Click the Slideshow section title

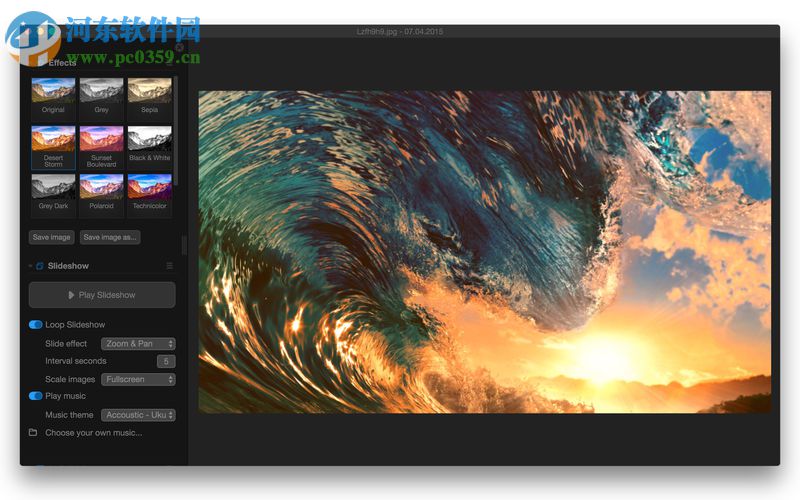68,266
